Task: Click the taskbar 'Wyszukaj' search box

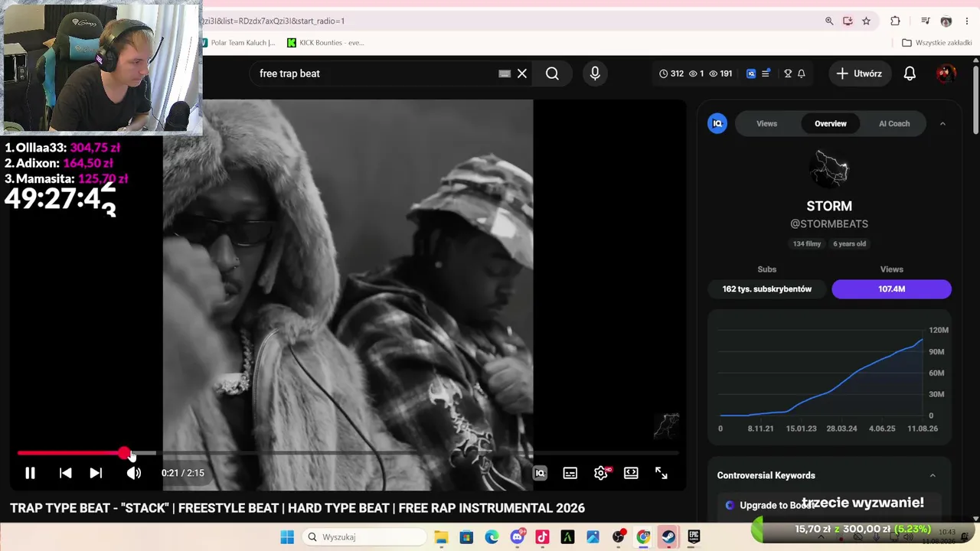Action: 364,537
